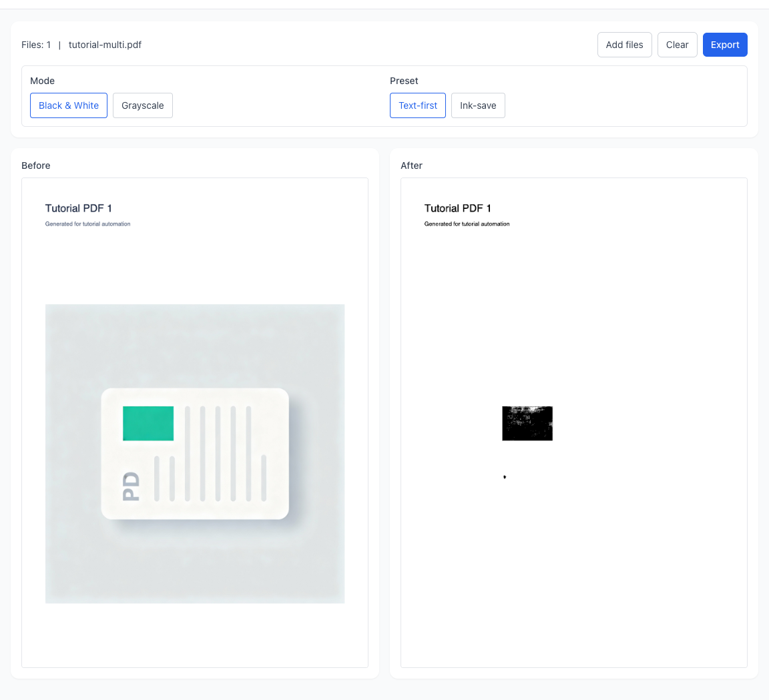Enable the Ink-save preset
This screenshot has height=700, width=769.
point(478,105)
